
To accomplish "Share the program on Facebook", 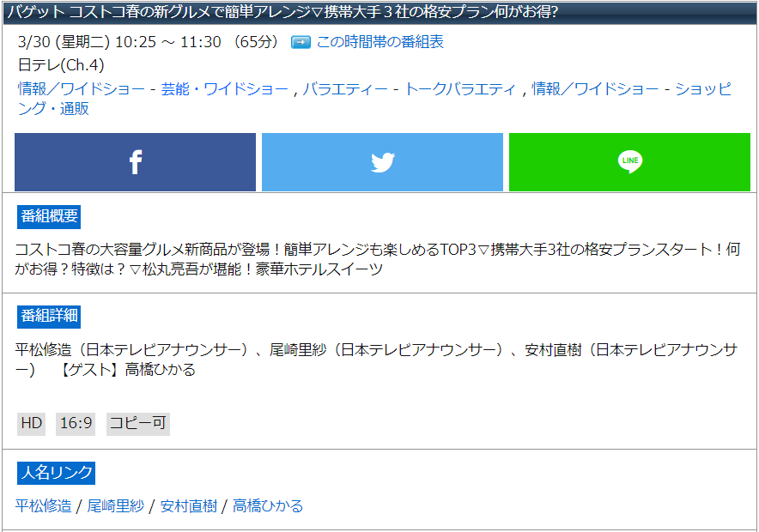I will 135,162.
